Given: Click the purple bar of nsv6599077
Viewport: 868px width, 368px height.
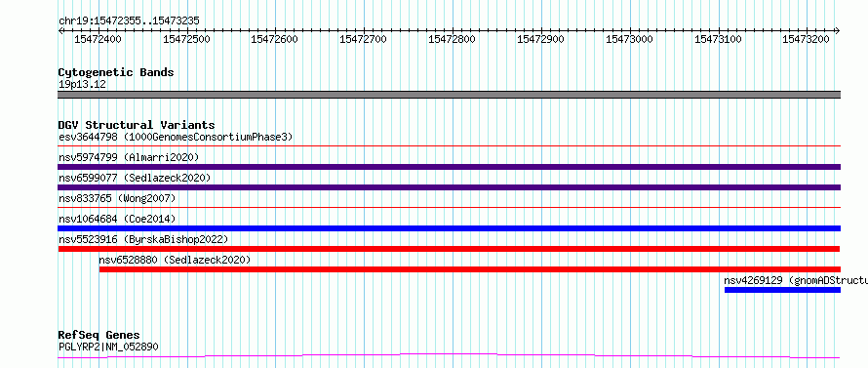Looking at the screenshot, I should [x=449, y=187].
